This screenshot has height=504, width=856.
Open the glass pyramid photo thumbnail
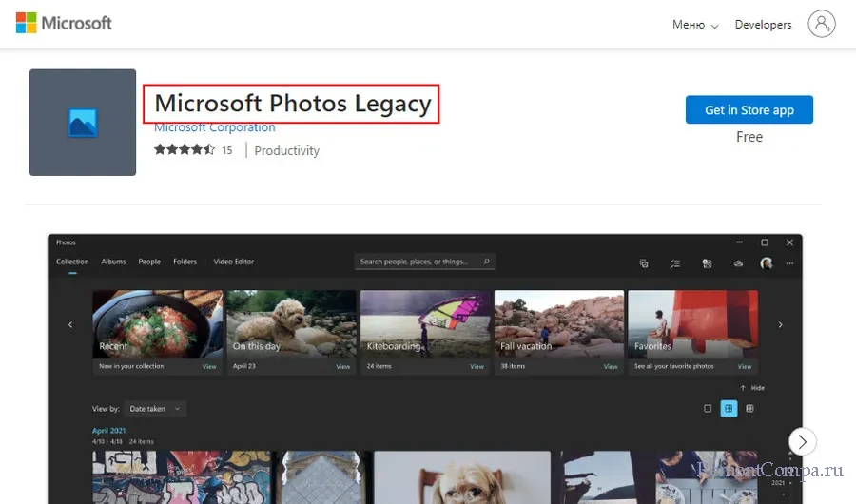pyautogui.click(x=322, y=477)
